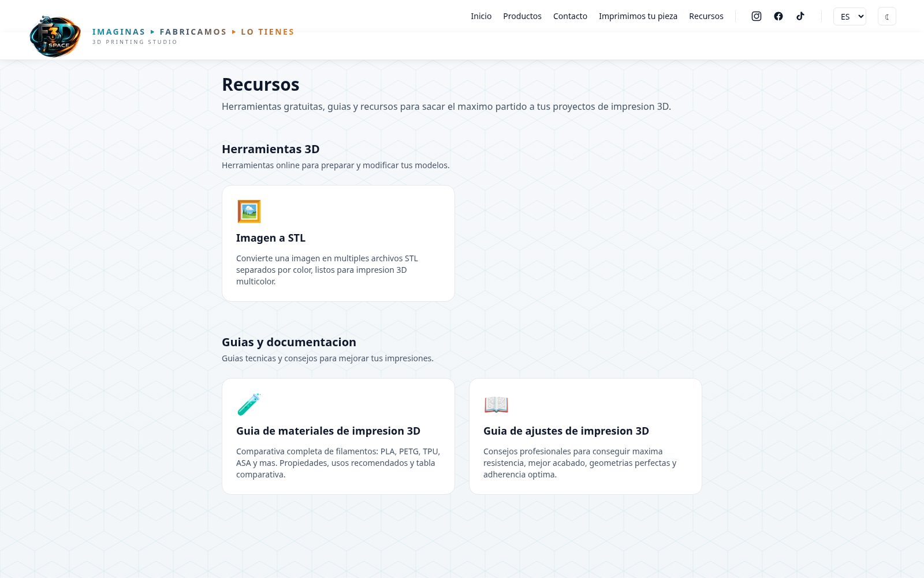Open the Productos menu item
The width and height of the screenshot is (924, 578).
coord(522,16)
